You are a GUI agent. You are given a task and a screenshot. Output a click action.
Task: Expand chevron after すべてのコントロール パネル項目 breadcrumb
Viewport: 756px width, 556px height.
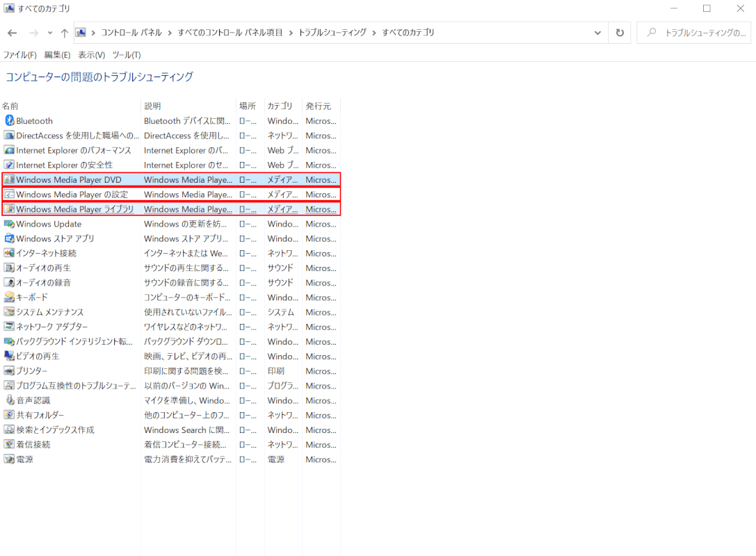291,33
